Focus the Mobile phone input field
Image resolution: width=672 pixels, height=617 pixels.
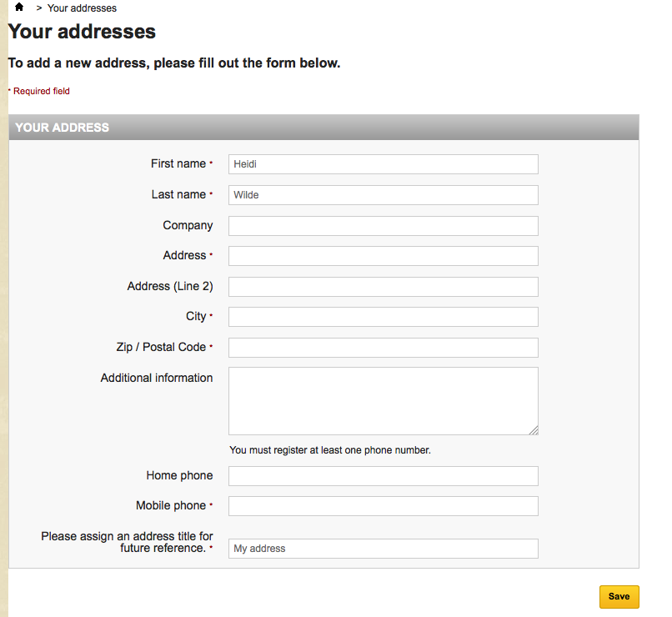383,506
